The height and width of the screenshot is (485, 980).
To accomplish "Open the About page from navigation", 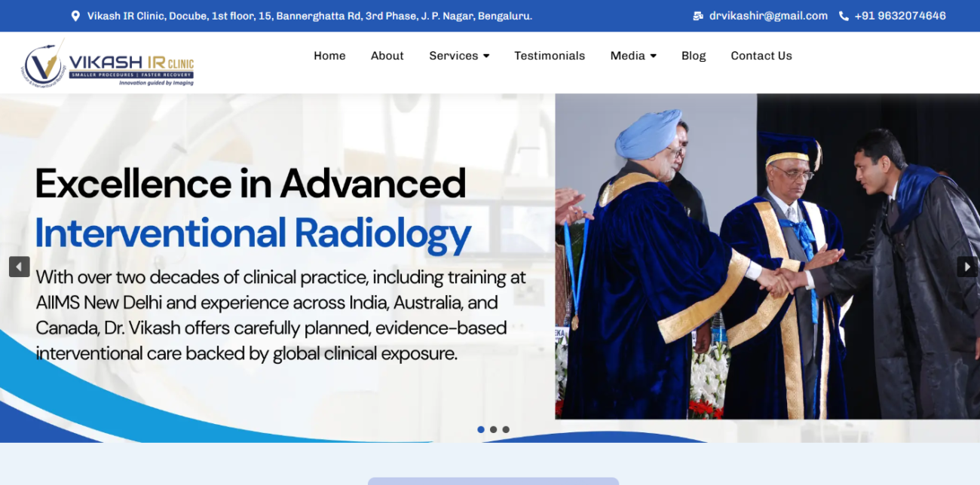I will [387, 56].
